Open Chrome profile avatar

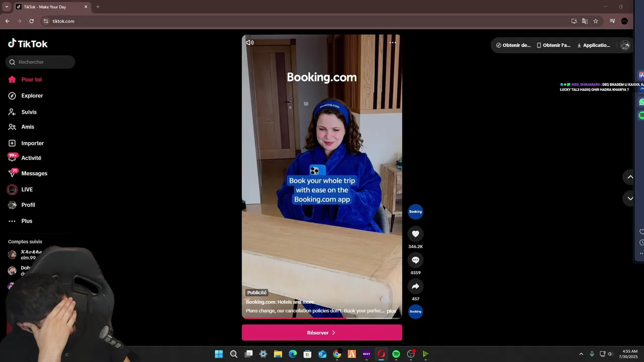pyautogui.click(x=624, y=21)
